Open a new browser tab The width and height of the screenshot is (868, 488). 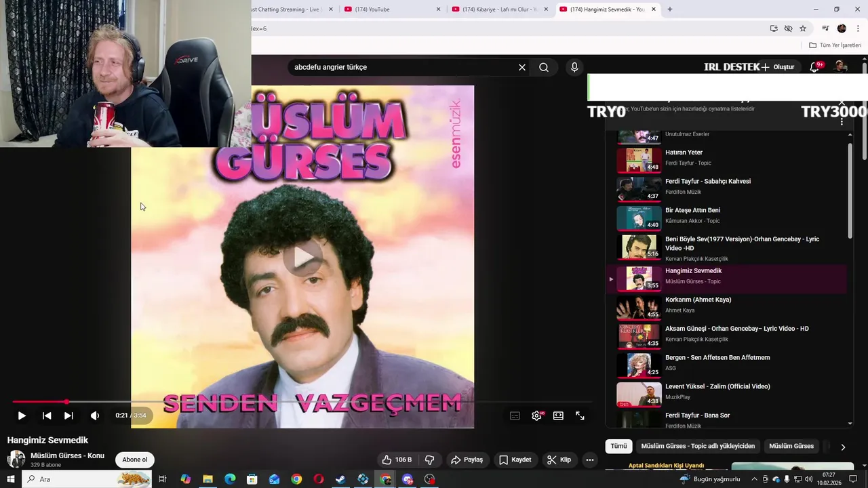669,9
